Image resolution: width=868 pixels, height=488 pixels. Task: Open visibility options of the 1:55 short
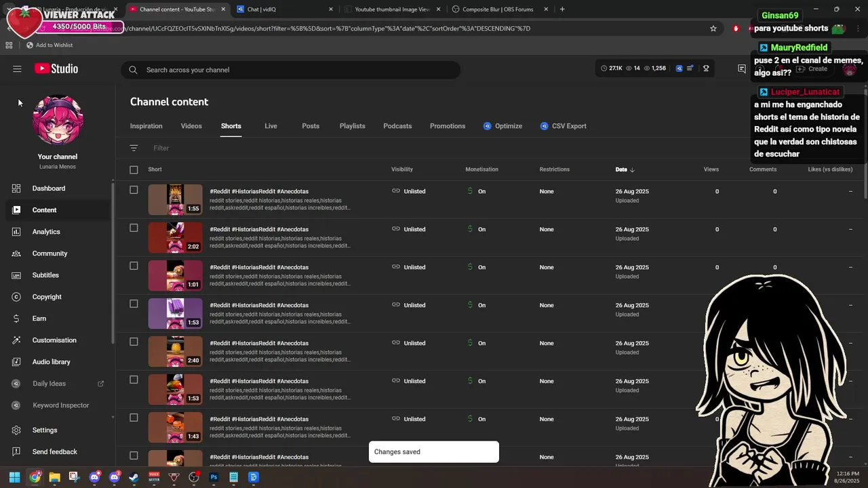408,191
